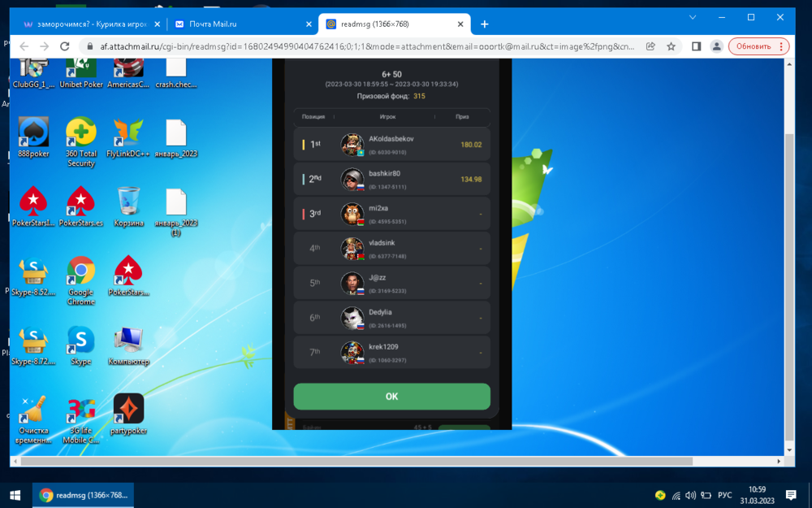Image resolution: width=812 pixels, height=508 pixels.
Task: Open a new tab with plus button
Action: point(485,24)
